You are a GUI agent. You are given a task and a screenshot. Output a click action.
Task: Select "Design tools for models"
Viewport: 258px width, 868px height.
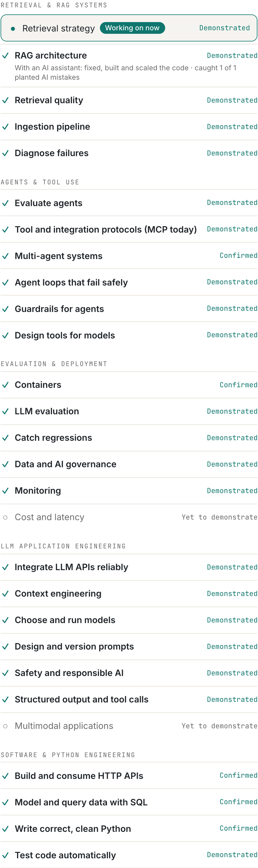[65, 335]
